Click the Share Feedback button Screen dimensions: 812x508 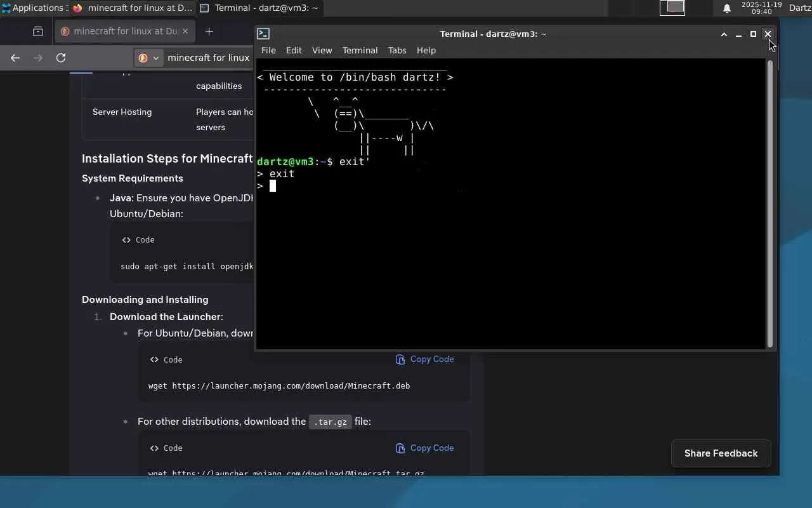coord(721,453)
